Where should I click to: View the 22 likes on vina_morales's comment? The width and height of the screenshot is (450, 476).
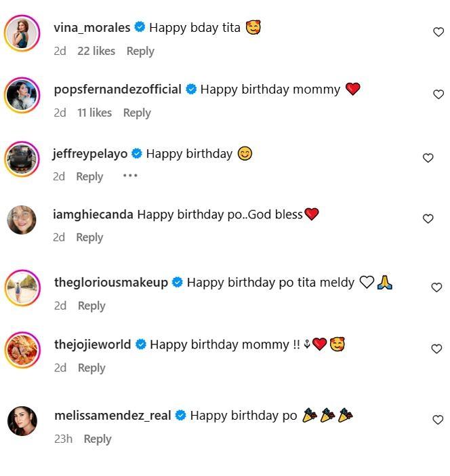tap(96, 51)
